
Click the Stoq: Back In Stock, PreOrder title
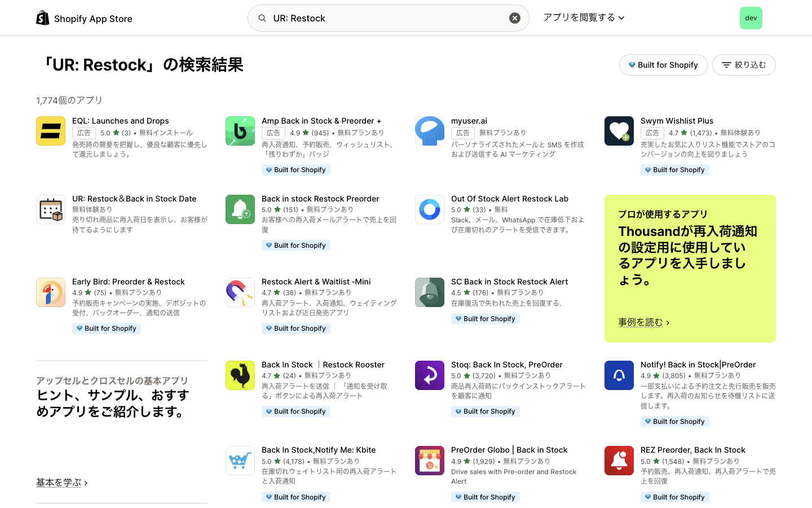pos(507,365)
